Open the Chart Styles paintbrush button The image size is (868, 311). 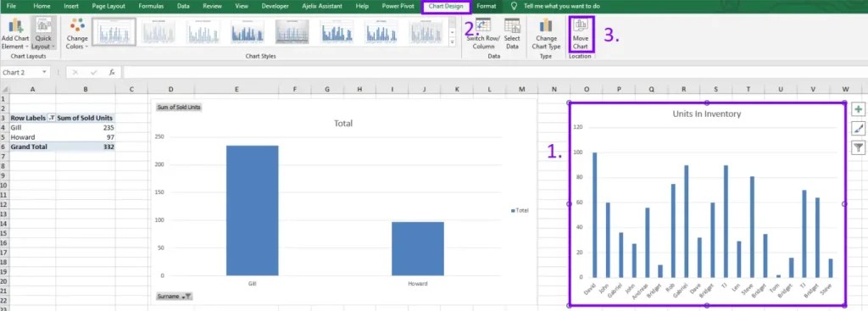(858, 129)
